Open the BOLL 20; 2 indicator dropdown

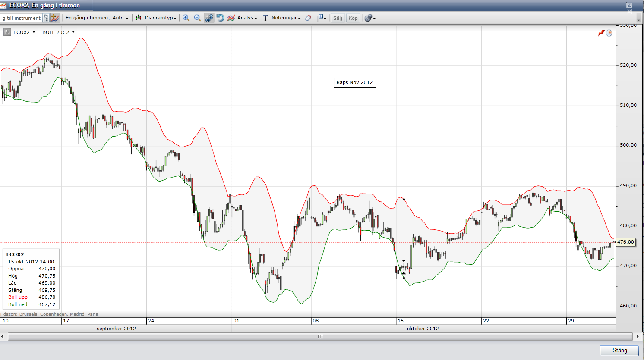(58, 32)
